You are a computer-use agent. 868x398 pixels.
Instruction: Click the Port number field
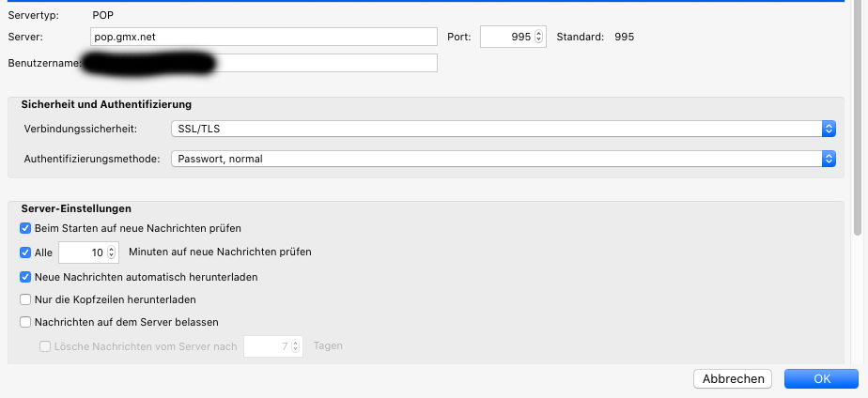pyautogui.click(x=507, y=37)
